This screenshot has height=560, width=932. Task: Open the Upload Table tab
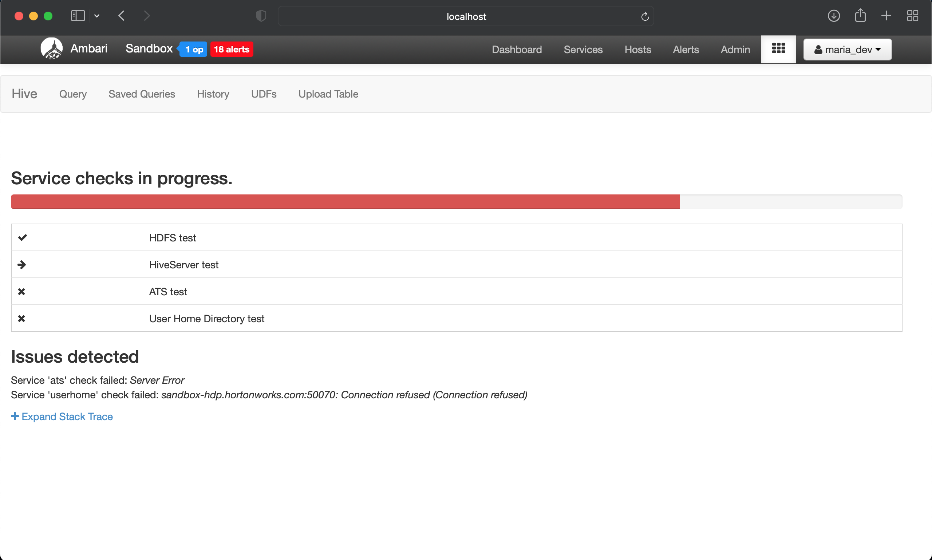pyautogui.click(x=328, y=94)
